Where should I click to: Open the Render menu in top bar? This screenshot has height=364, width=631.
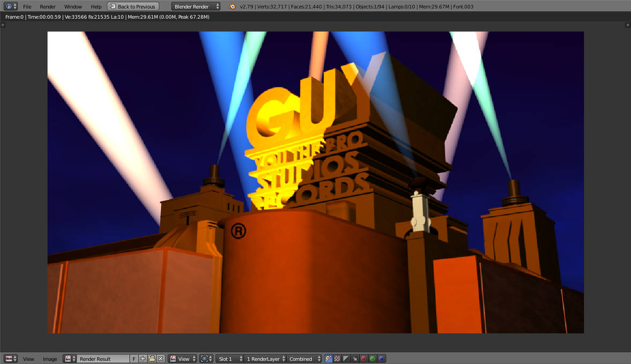pos(48,6)
